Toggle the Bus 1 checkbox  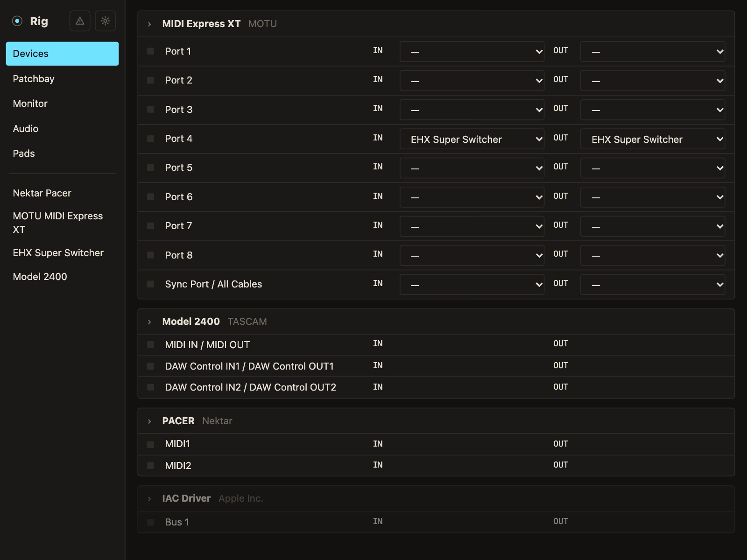tap(150, 522)
